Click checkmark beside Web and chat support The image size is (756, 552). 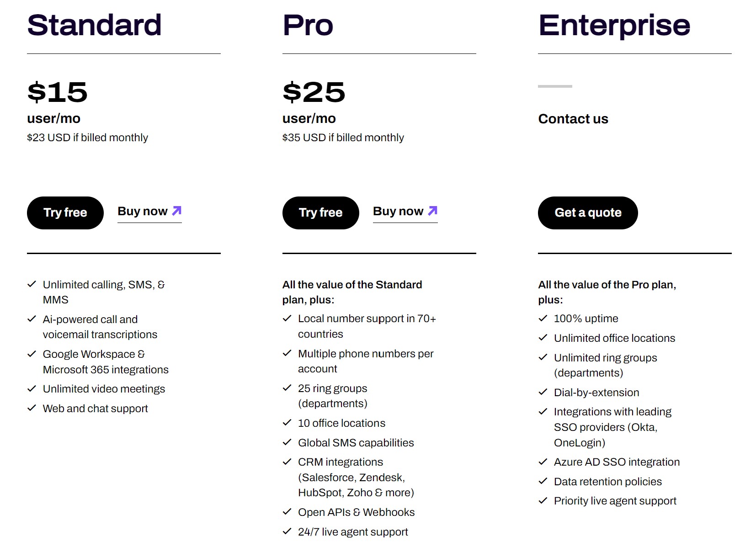tap(32, 408)
